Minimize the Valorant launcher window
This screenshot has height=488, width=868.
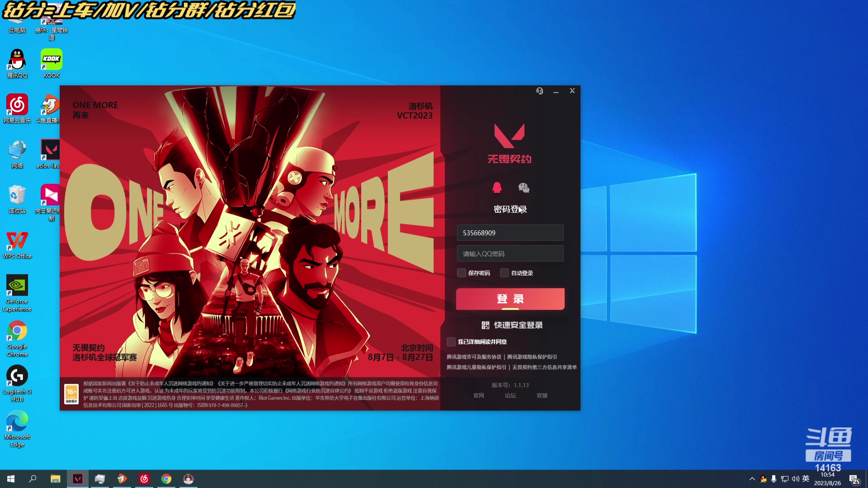pos(556,91)
